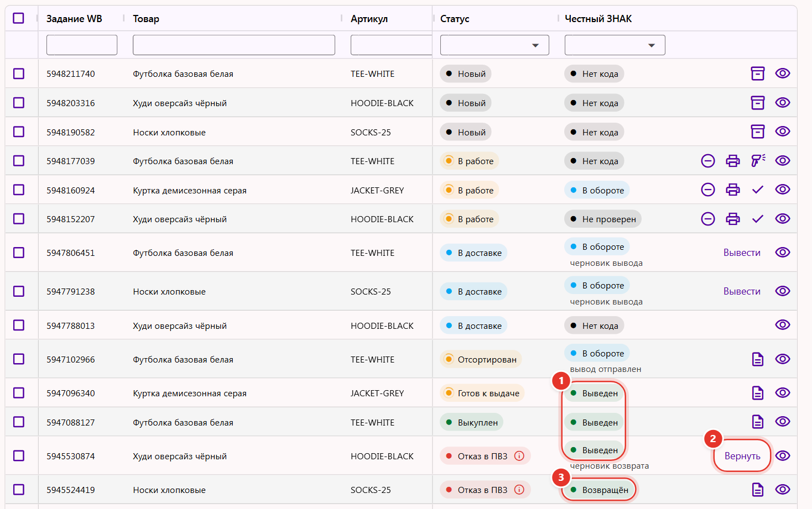Image resolution: width=812 pixels, height=509 pixels.
Task: Click printer icon in row 5948177039
Action: 733,161
